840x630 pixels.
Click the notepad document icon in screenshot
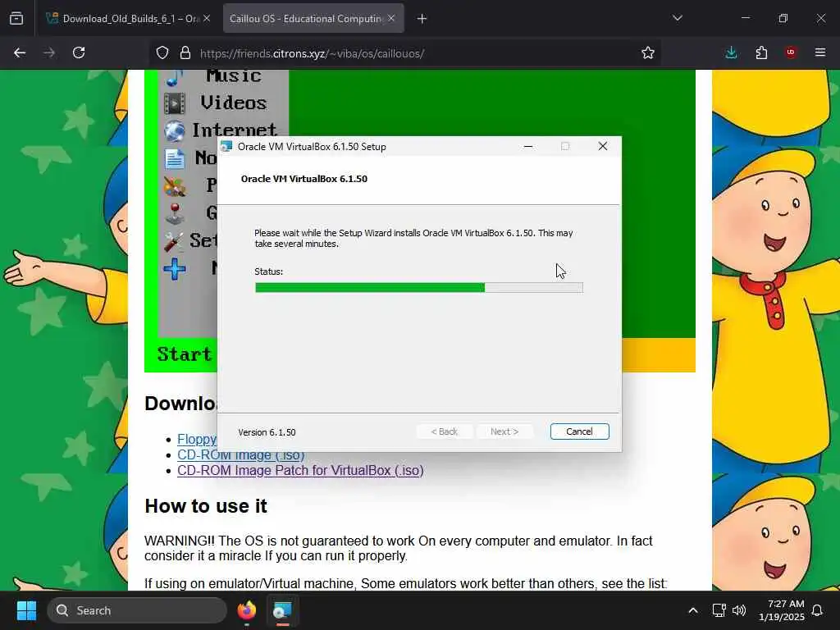(174, 158)
